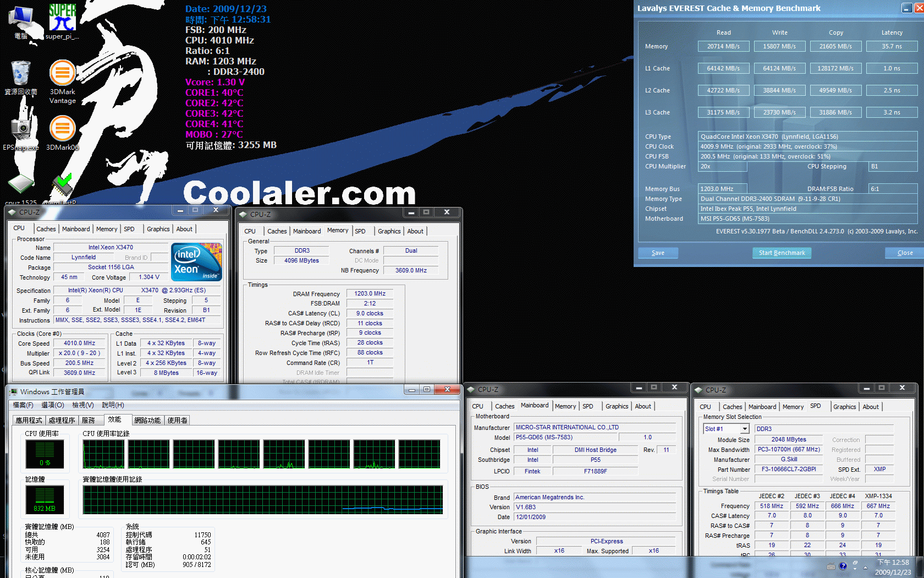Select the Graphics tab in the top-left CPU-Z window
The width and height of the screenshot is (924, 578).
point(158,230)
